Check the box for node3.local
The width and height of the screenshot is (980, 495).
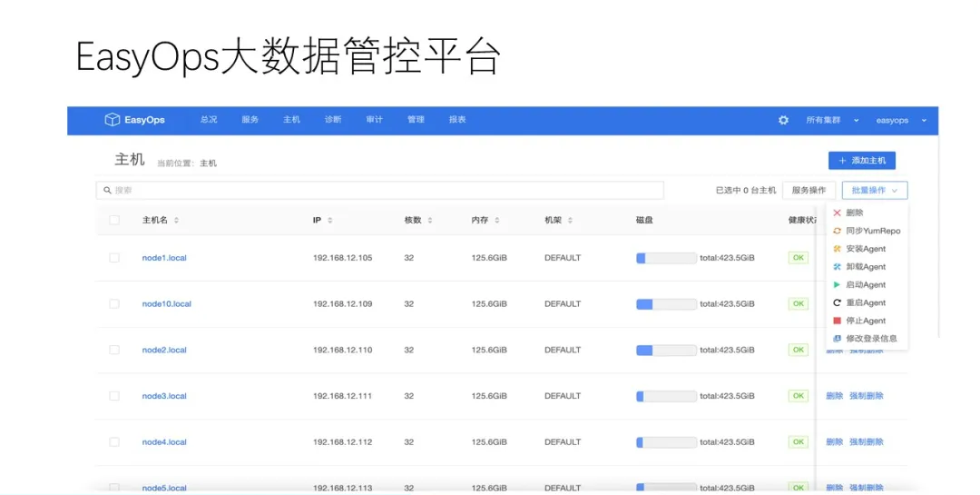114,396
